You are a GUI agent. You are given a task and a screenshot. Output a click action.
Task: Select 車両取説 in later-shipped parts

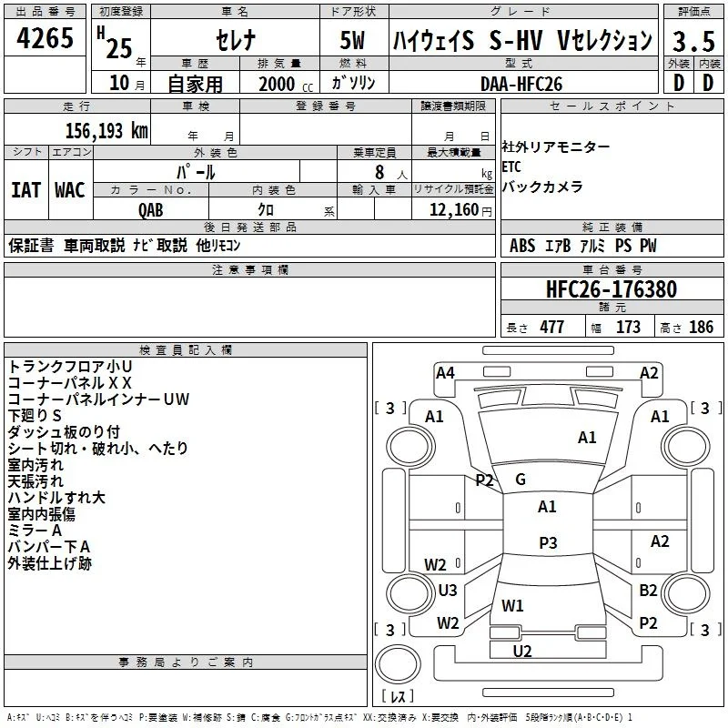(x=95, y=245)
